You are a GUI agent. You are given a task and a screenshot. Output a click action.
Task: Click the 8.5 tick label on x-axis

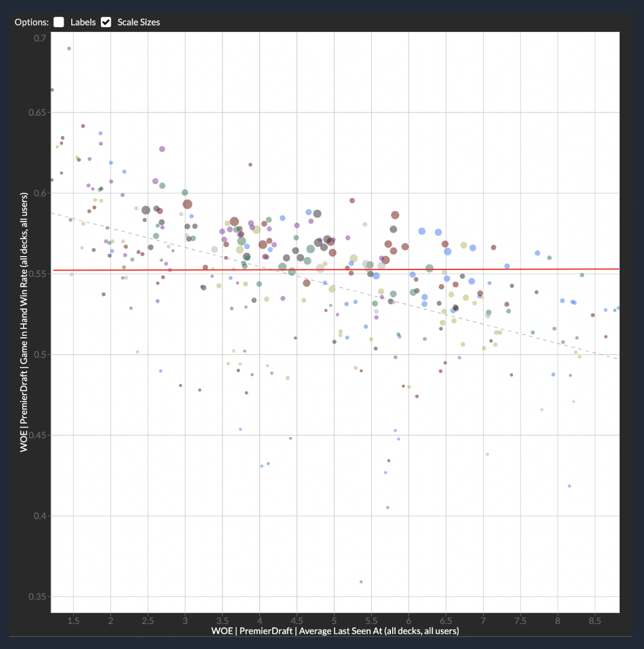tap(595, 621)
